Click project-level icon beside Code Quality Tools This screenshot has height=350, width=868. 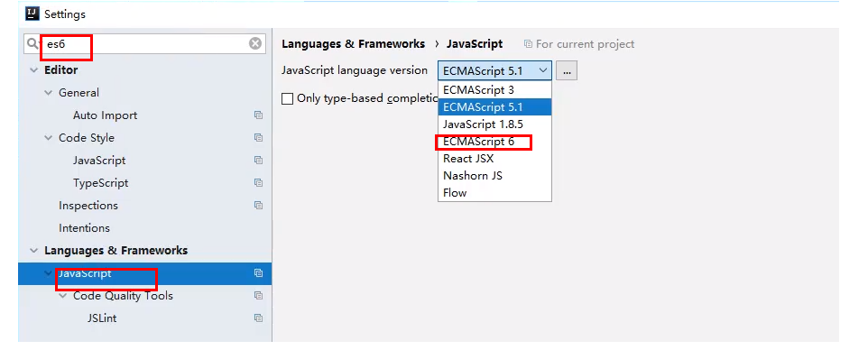coord(258,296)
